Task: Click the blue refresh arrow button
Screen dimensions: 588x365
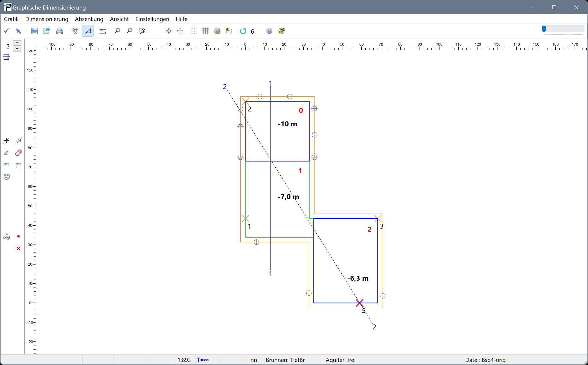Action: [243, 31]
